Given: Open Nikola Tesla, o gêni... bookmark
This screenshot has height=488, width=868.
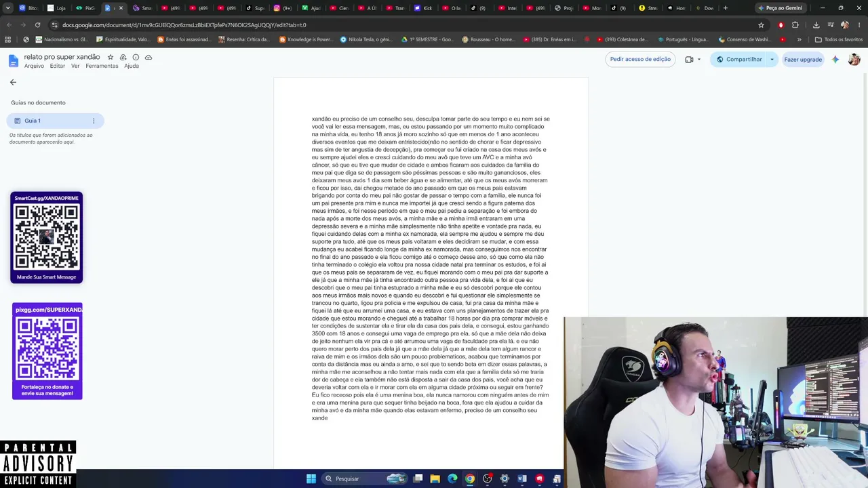Looking at the screenshot, I should coord(367,39).
